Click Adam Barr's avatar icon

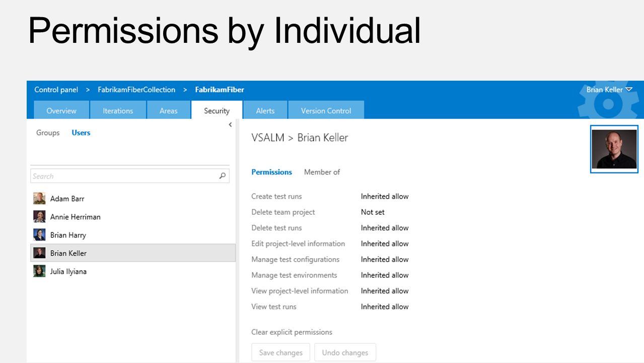pos(39,199)
